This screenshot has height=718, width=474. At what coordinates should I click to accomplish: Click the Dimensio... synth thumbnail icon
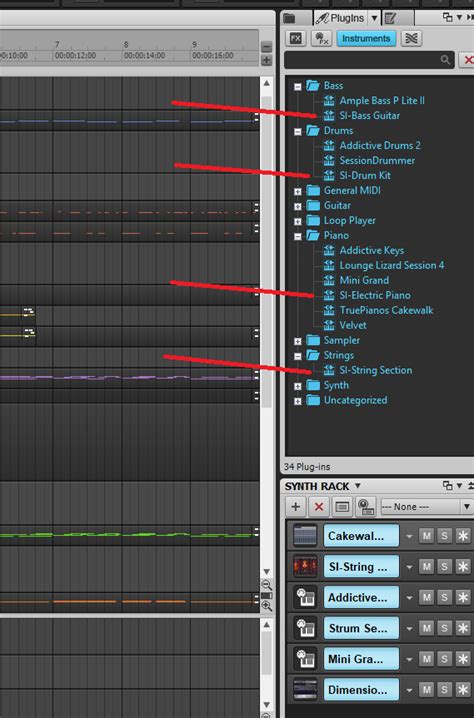(x=305, y=690)
